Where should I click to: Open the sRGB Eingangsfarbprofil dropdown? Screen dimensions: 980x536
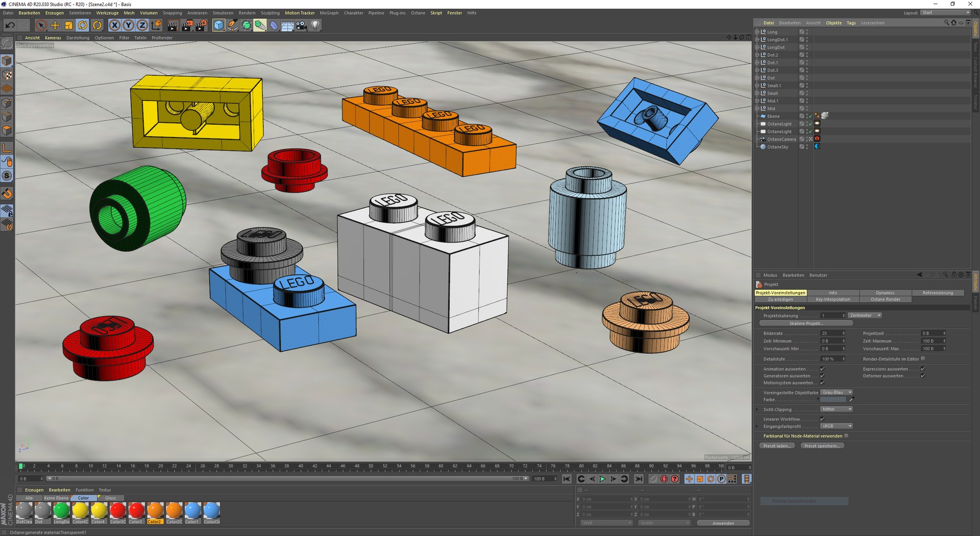[x=837, y=426]
